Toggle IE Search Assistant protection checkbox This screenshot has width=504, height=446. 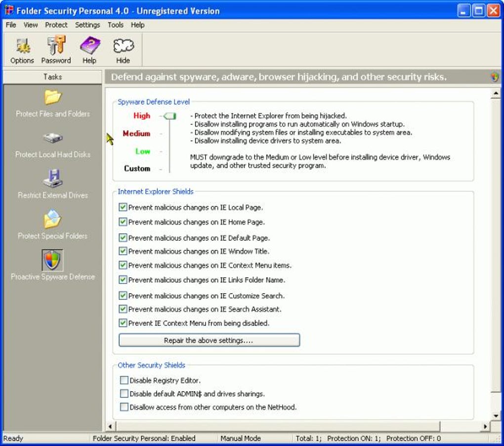[x=123, y=309]
